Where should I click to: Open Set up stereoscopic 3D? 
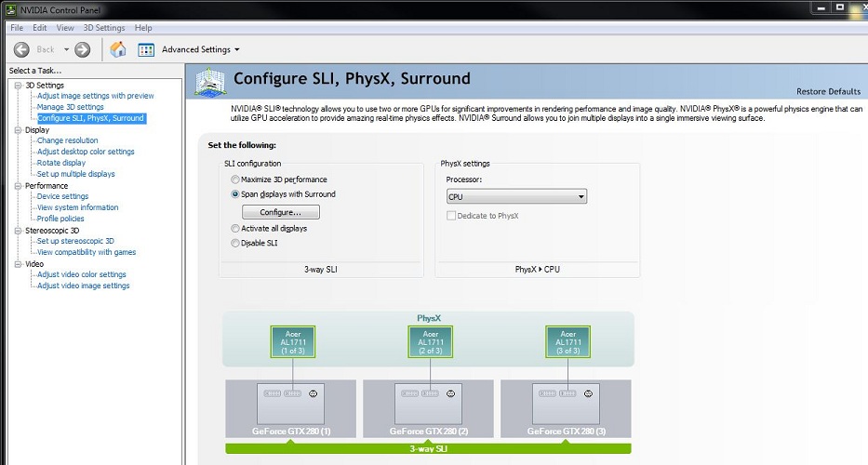(75, 242)
